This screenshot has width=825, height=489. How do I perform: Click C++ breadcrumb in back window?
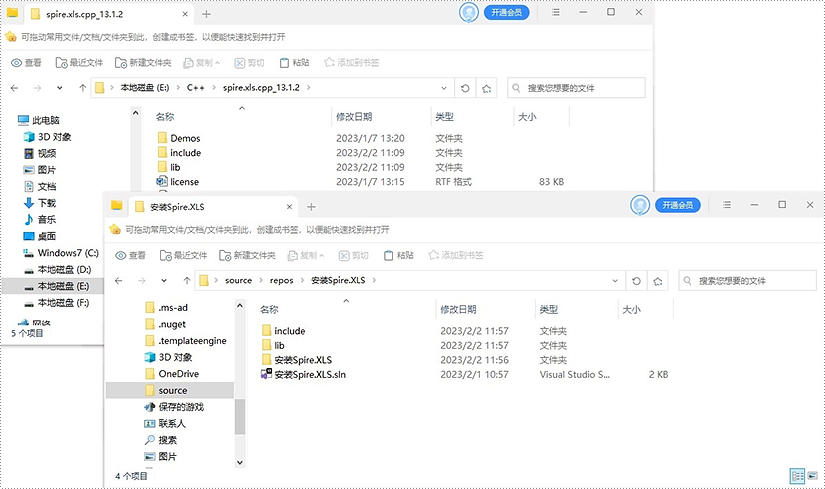click(196, 88)
